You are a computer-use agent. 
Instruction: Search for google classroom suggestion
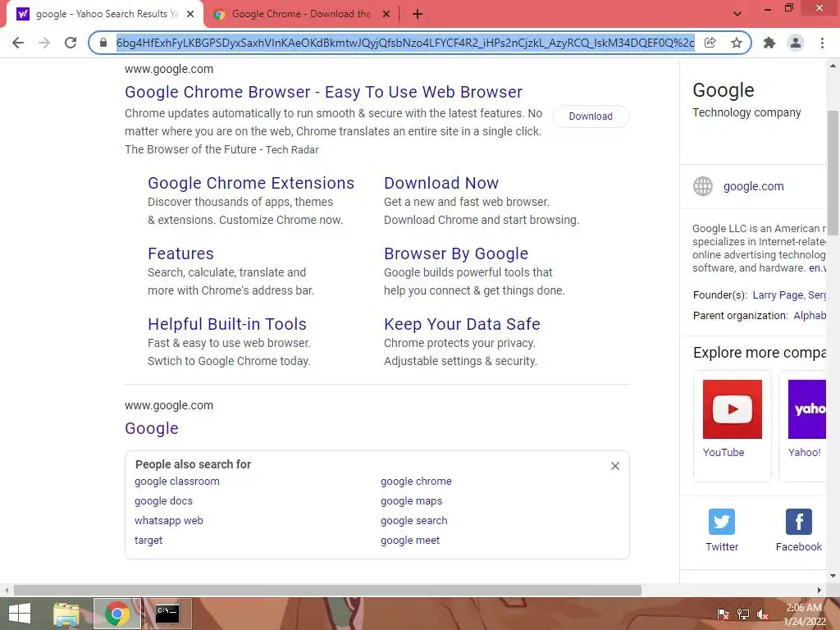click(x=177, y=481)
